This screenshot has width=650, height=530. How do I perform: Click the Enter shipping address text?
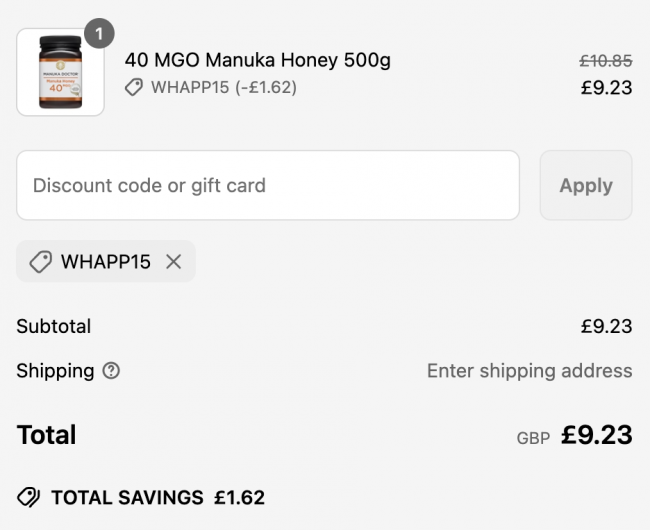(x=529, y=371)
